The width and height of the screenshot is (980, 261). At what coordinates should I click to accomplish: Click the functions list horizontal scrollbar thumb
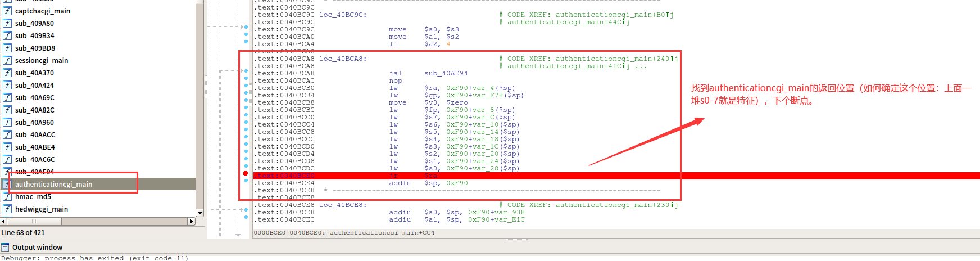tap(34, 222)
